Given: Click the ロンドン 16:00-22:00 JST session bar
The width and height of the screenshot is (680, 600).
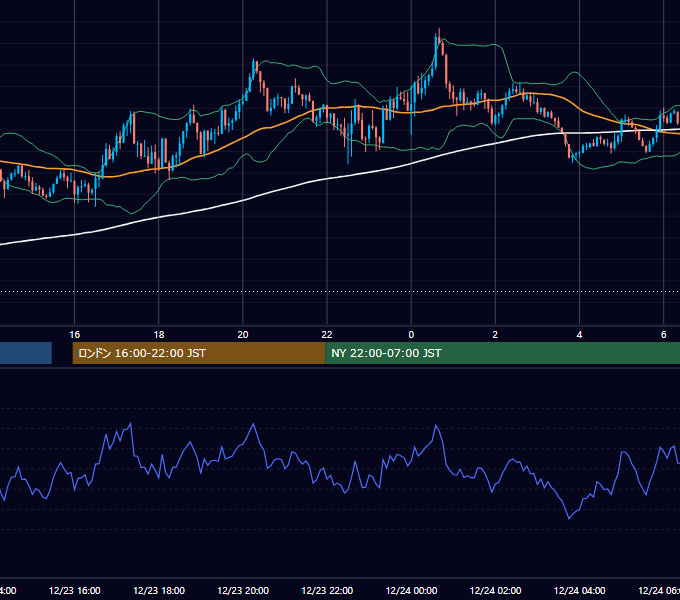Looking at the screenshot, I should pyautogui.click(x=199, y=353).
